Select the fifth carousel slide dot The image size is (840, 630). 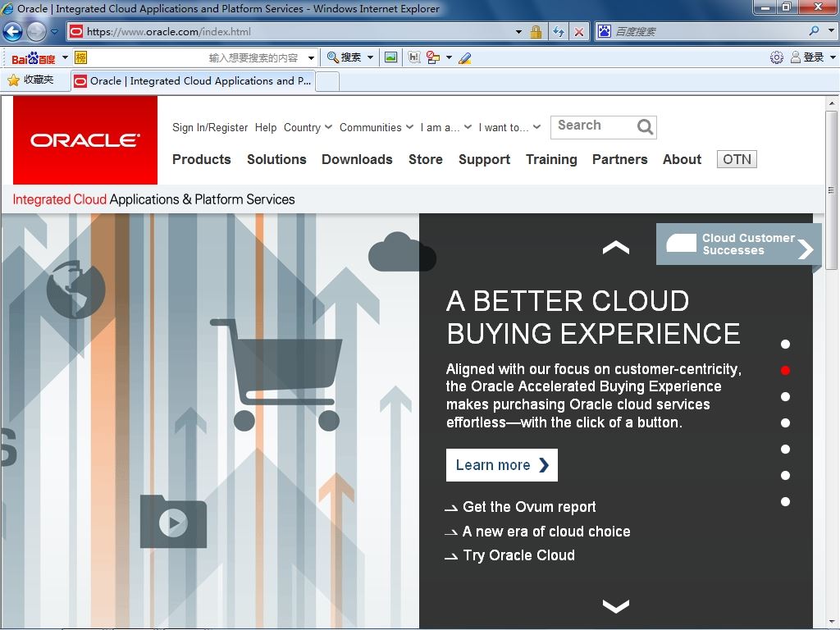point(785,449)
